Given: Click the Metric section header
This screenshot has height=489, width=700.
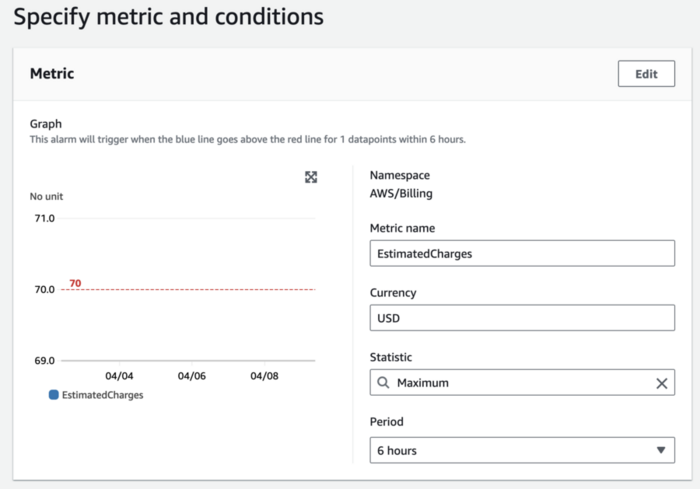Looking at the screenshot, I should point(52,73).
